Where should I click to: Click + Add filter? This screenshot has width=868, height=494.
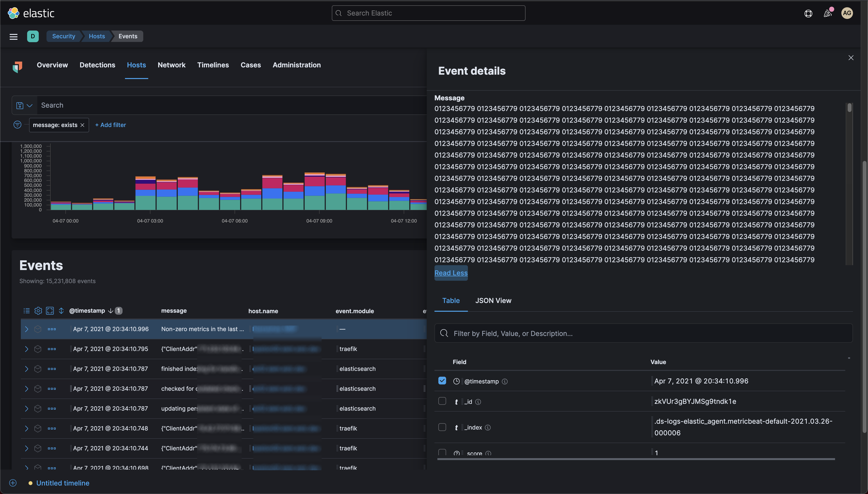point(110,125)
